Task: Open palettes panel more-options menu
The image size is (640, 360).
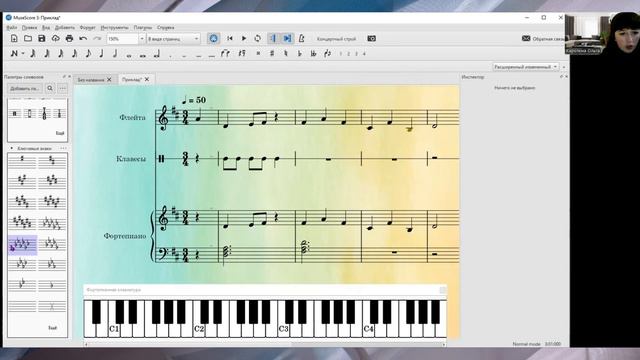Action: click(62, 88)
